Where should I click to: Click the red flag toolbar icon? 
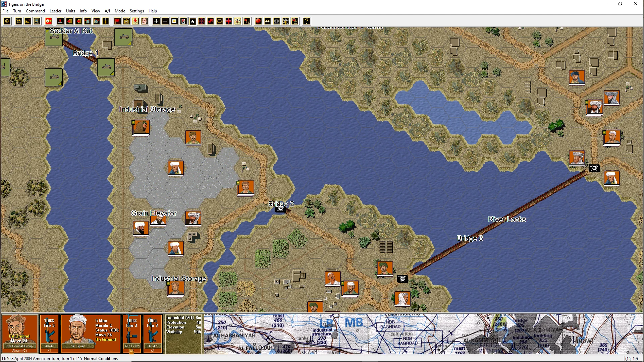pyautogui.click(x=117, y=21)
